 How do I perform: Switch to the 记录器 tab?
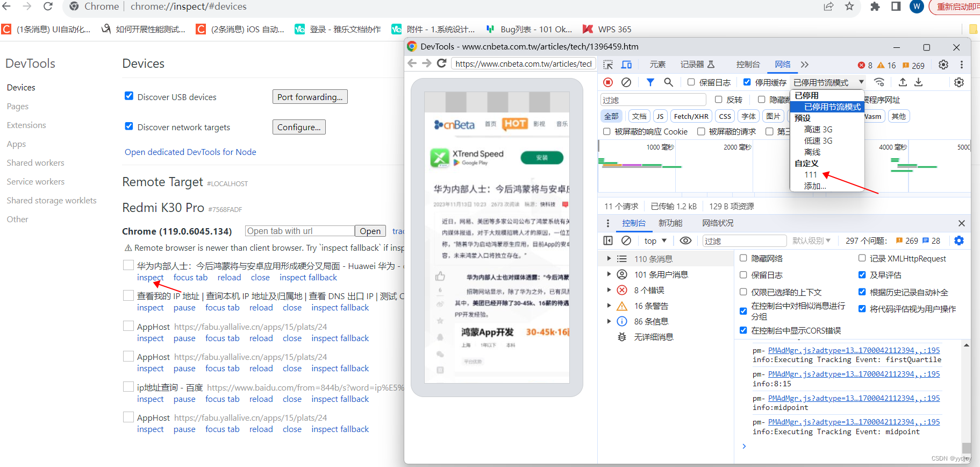697,65
